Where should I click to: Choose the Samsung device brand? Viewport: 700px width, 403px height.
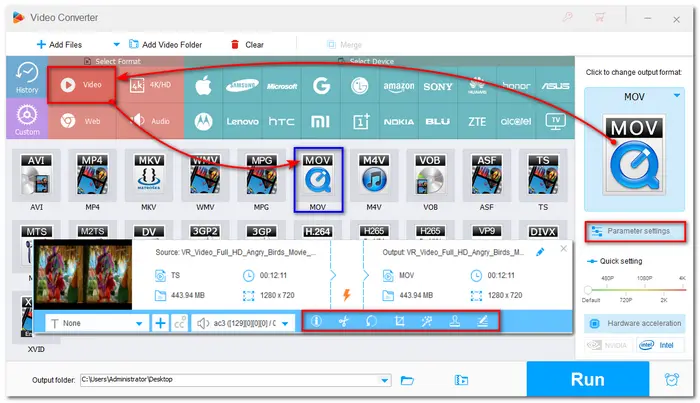pyautogui.click(x=242, y=85)
